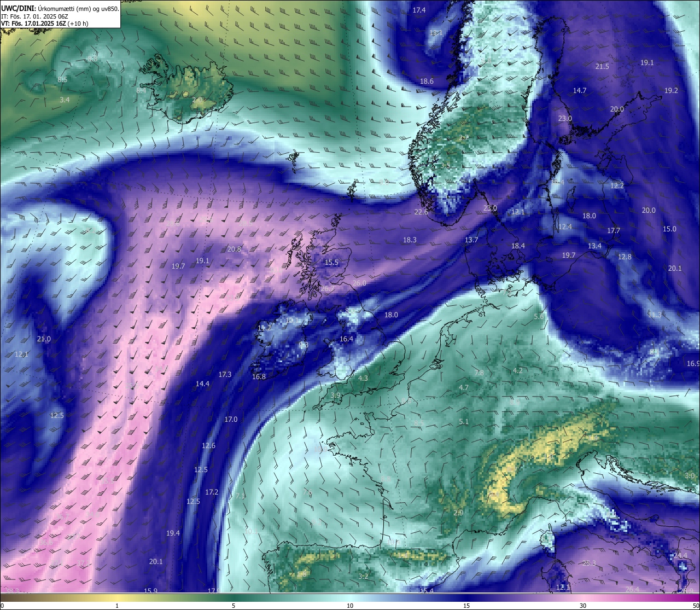This screenshot has width=700, height=610.
Task: Click the value 4.7 over Belgium
Action: coord(464,387)
